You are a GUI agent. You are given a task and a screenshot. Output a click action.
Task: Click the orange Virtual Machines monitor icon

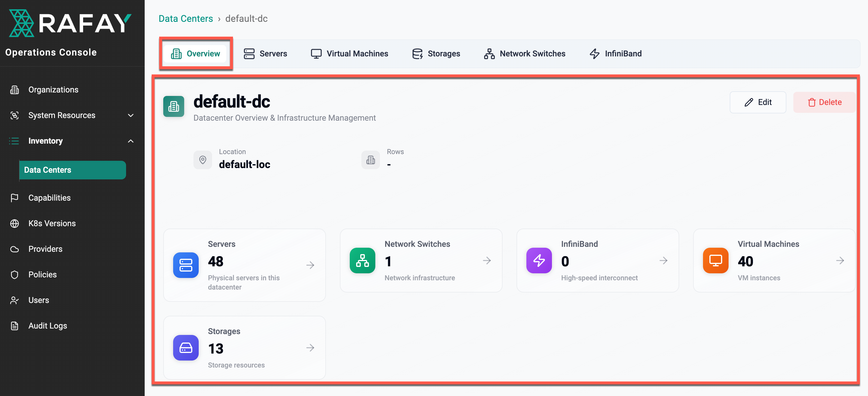tap(715, 260)
